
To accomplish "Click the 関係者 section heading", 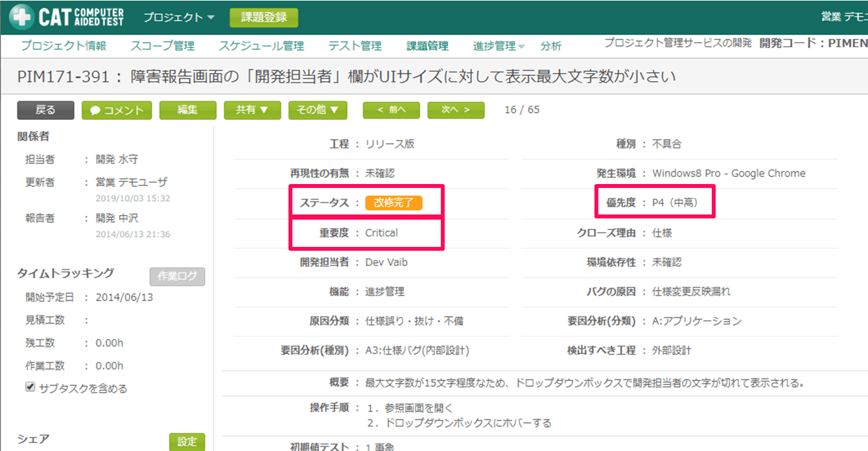I will (x=33, y=136).
